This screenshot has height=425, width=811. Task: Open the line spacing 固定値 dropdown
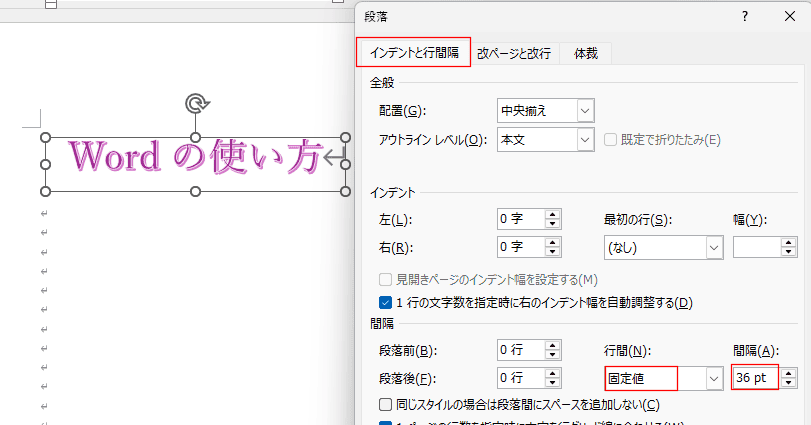pyautogui.click(x=714, y=378)
